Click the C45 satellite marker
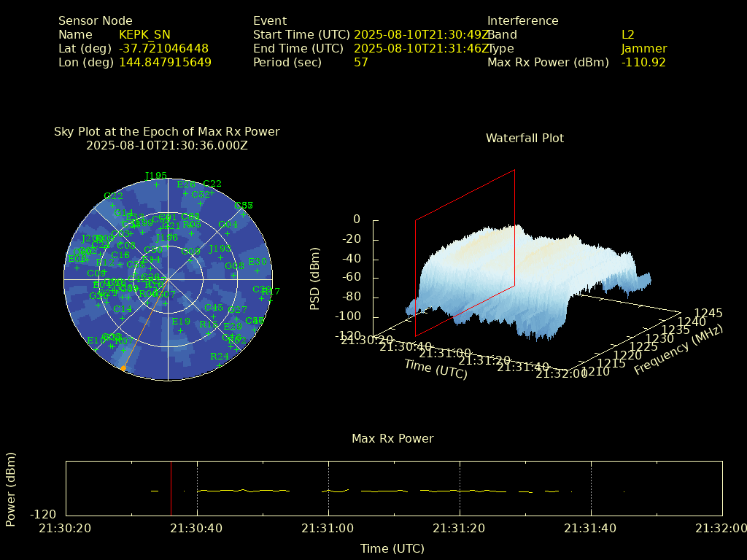747x560 pixels. [214, 316]
